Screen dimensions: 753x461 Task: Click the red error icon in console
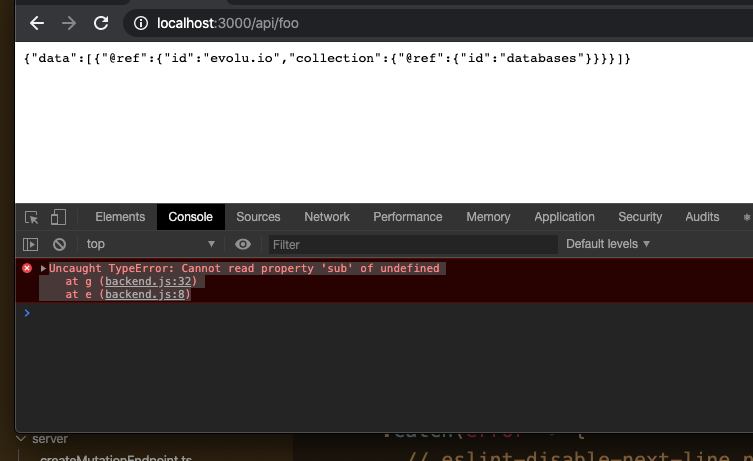click(x=27, y=268)
